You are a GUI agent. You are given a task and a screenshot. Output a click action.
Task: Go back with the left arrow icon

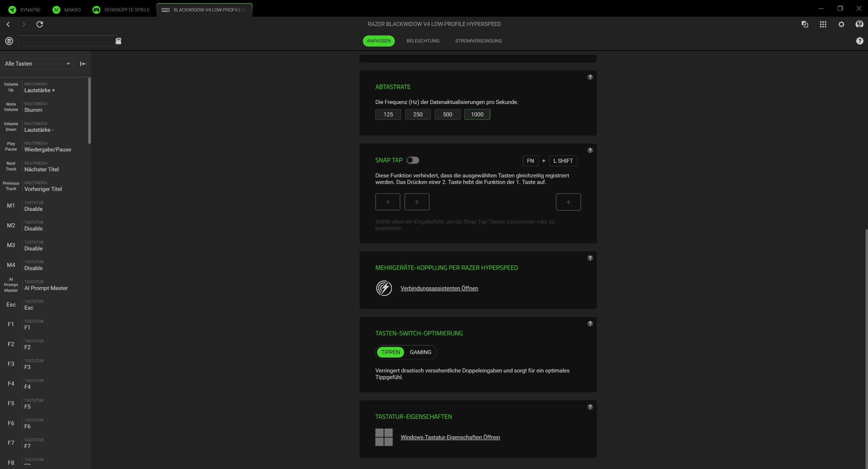tap(8, 24)
